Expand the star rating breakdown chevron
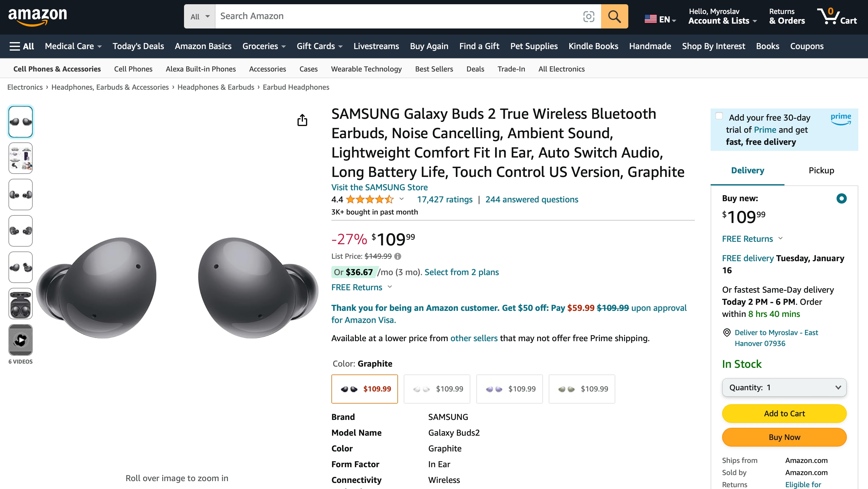Image resolution: width=868 pixels, height=489 pixels. (x=401, y=199)
